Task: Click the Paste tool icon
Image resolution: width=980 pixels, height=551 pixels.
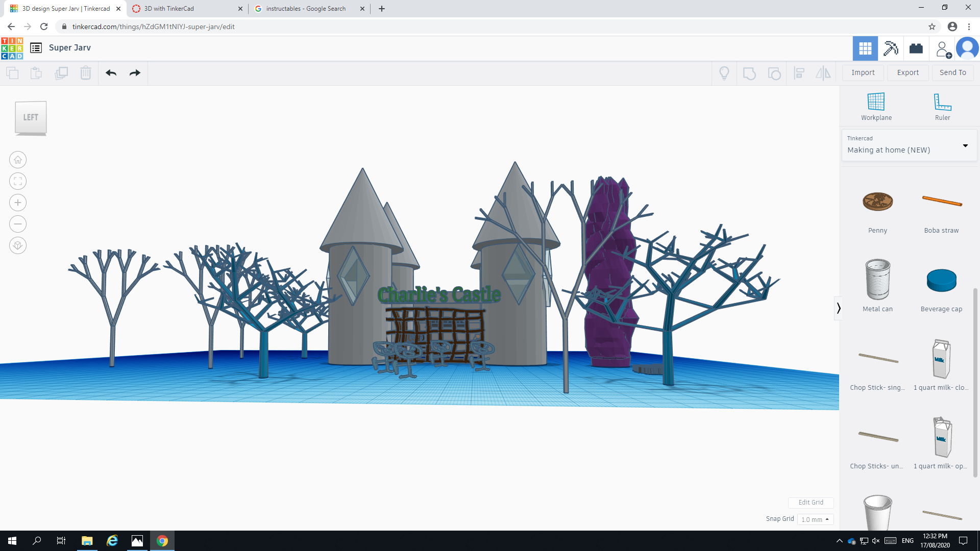Action: pos(36,73)
